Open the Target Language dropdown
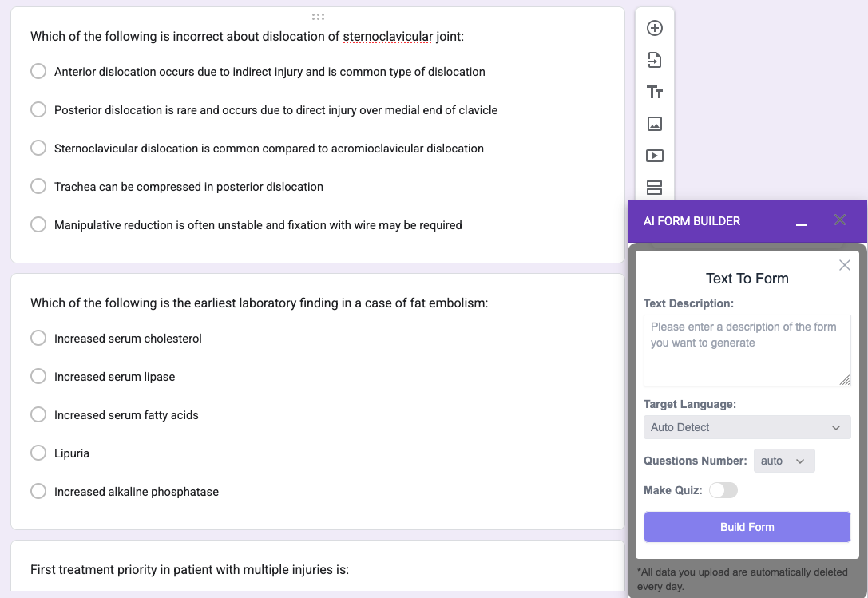The width and height of the screenshot is (868, 598). point(747,427)
